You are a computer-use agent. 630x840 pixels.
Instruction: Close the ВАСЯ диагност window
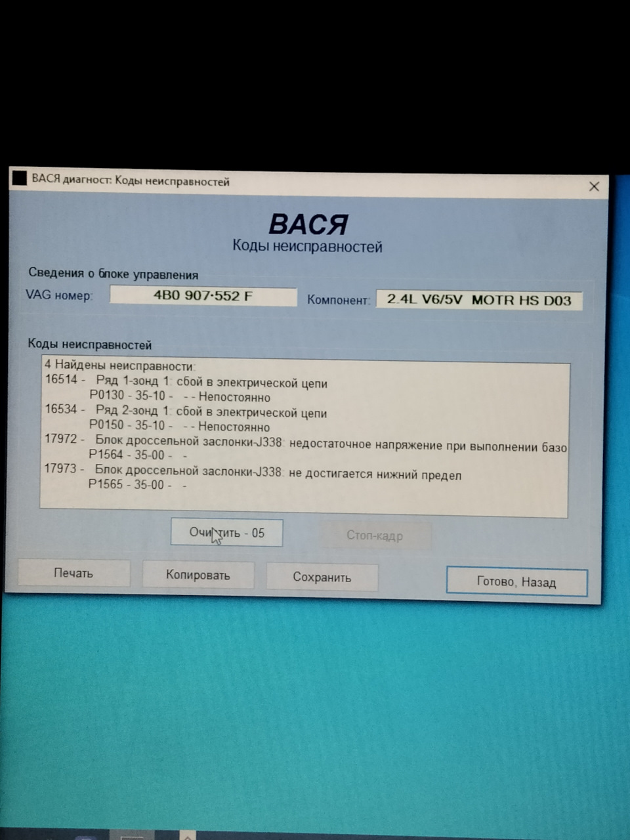tap(594, 186)
